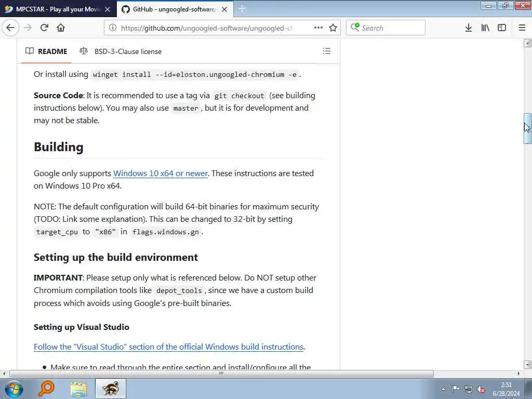
Task: Select the GitHub ungoogled-software tab
Action: [x=175, y=9]
